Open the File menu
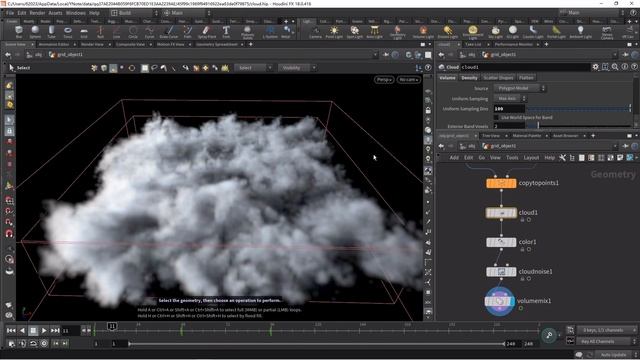This screenshot has height=360, width=640. [10, 13]
